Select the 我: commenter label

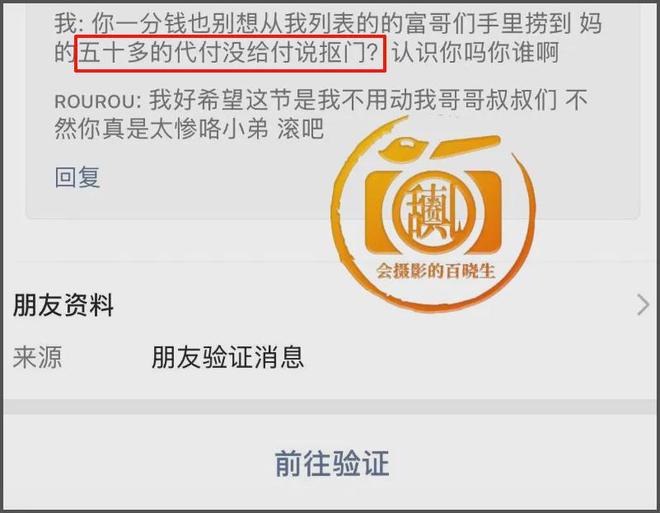[70, 23]
